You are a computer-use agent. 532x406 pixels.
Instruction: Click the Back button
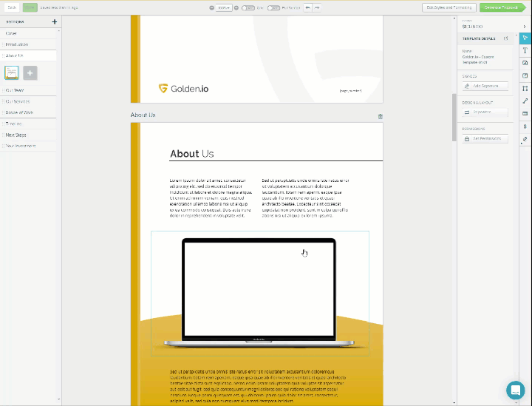tap(12, 7)
